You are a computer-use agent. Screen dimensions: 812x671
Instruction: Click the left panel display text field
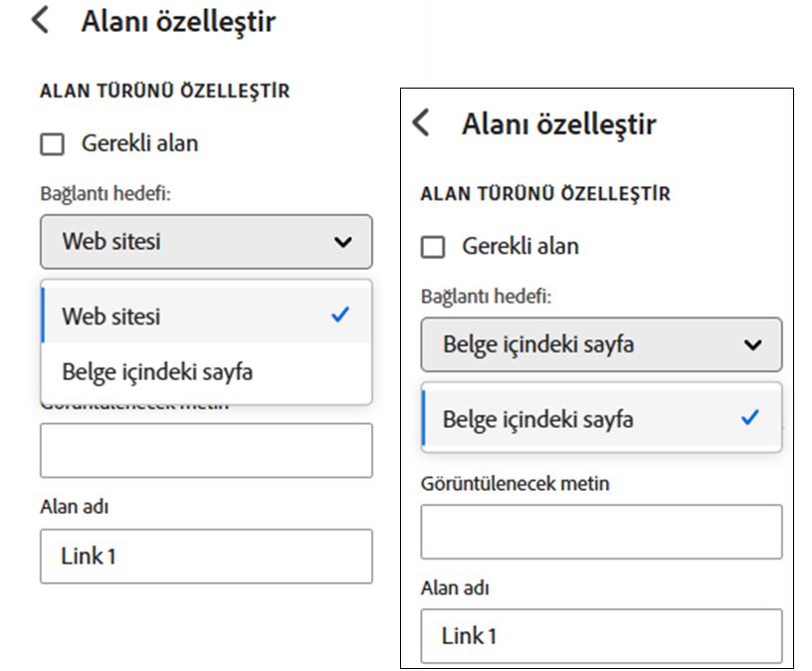pos(206,450)
